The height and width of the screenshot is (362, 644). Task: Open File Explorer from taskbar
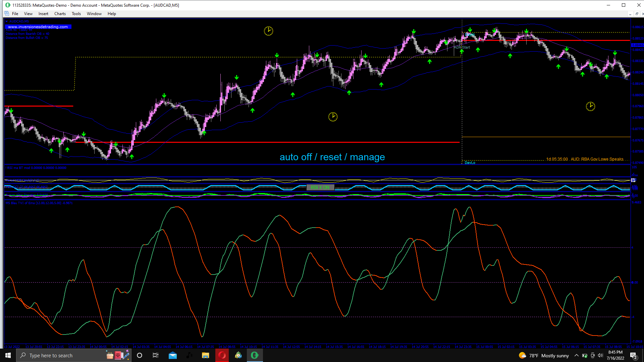coord(205,355)
